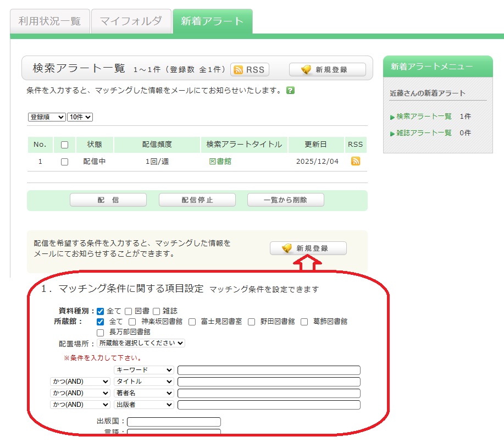
Task: Switch to the マイフォルダ tab
Action: (131, 21)
